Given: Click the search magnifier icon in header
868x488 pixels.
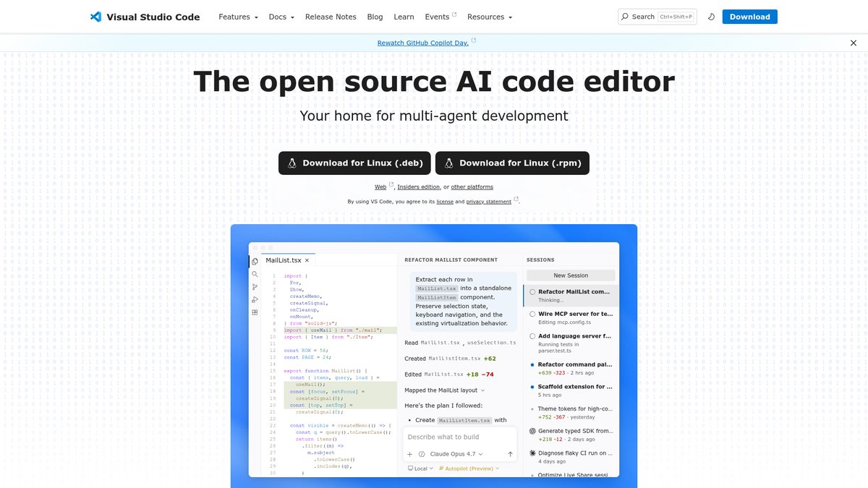Looking at the screenshot, I should click(625, 17).
